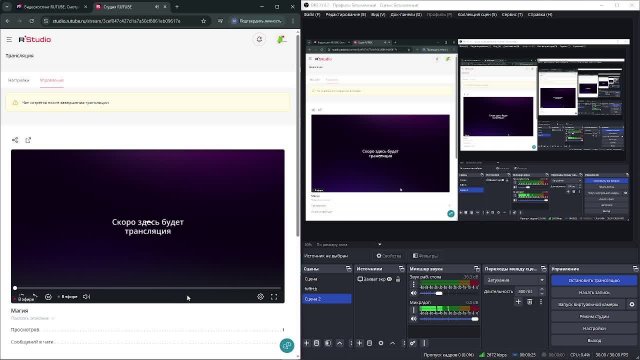Toggle visibility eye of screen capture source

tap(389, 279)
